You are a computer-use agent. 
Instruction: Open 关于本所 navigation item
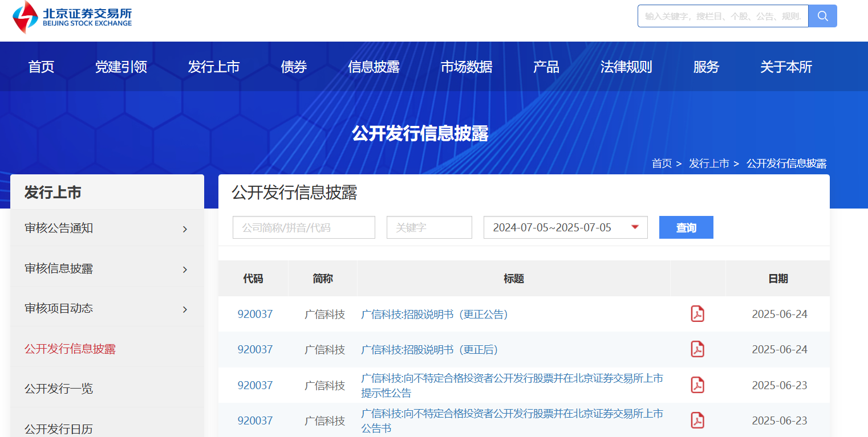click(x=786, y=67)
